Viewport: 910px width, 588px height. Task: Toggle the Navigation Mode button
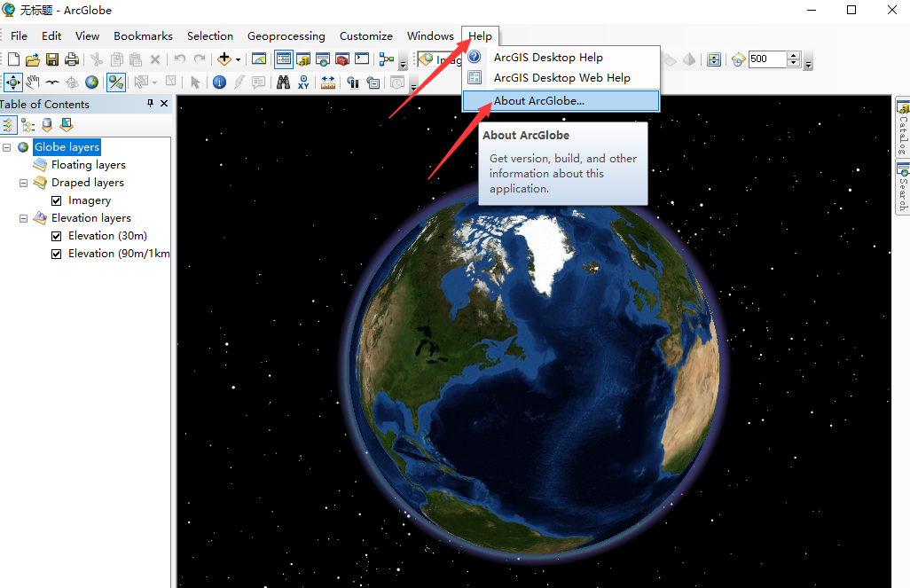tap(116, 82)
